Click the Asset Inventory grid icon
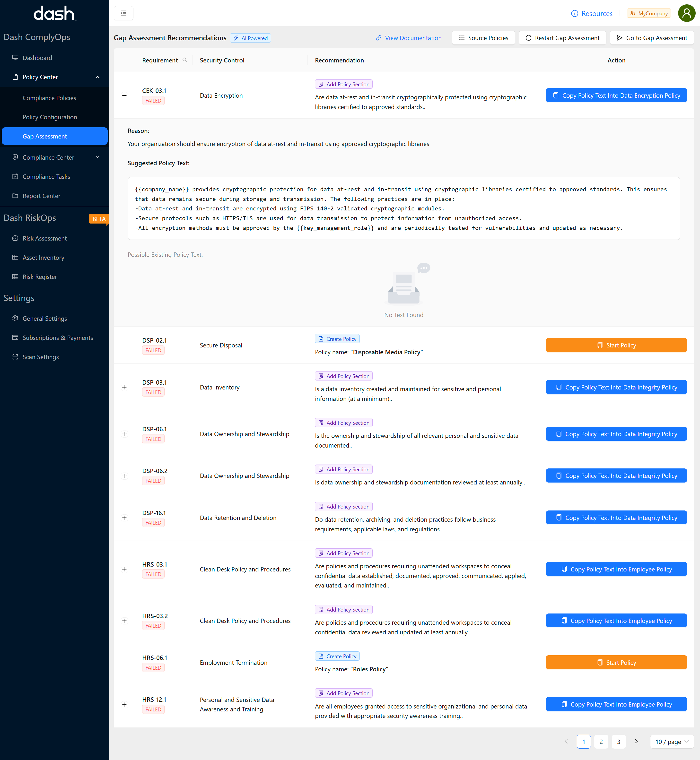This screenshot has width=700, height=760. [x=15, y=258]
